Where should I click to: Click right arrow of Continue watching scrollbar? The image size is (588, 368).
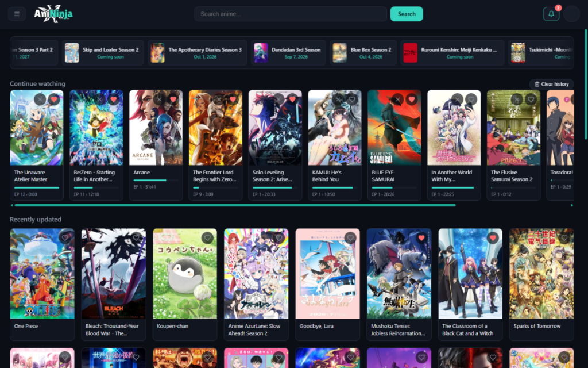(572, 205)
